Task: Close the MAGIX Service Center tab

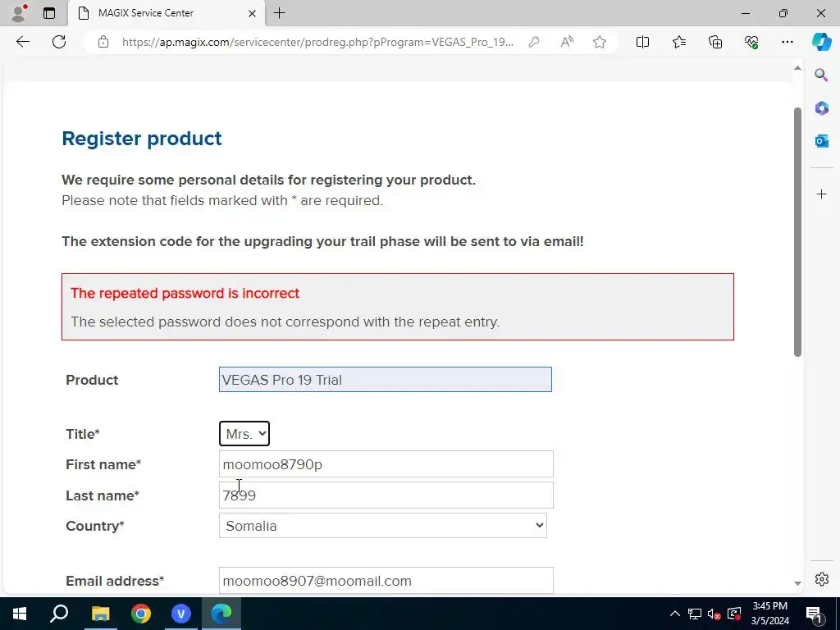Action: [x=252, y=13]
